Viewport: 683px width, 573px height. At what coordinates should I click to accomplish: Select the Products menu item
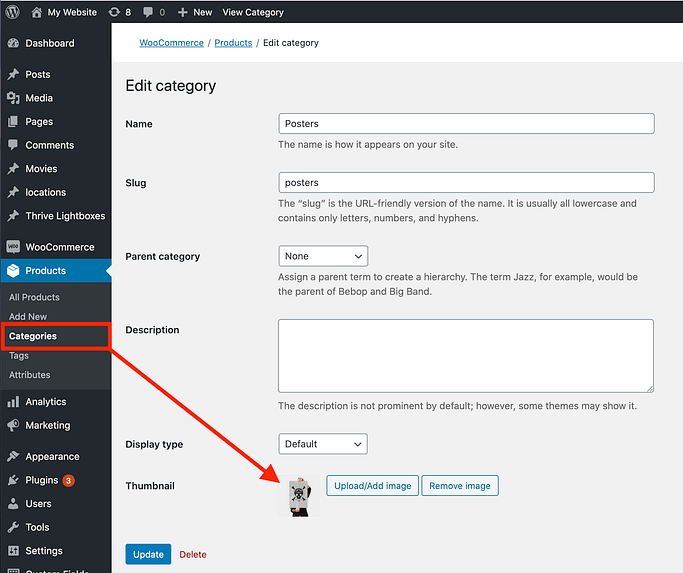56,271
